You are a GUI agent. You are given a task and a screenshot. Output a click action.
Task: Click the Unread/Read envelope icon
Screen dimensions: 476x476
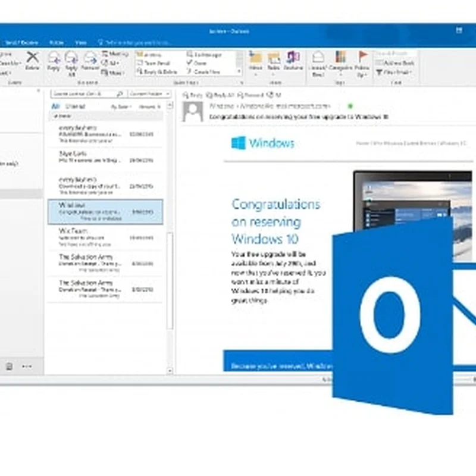pos(318,60)
